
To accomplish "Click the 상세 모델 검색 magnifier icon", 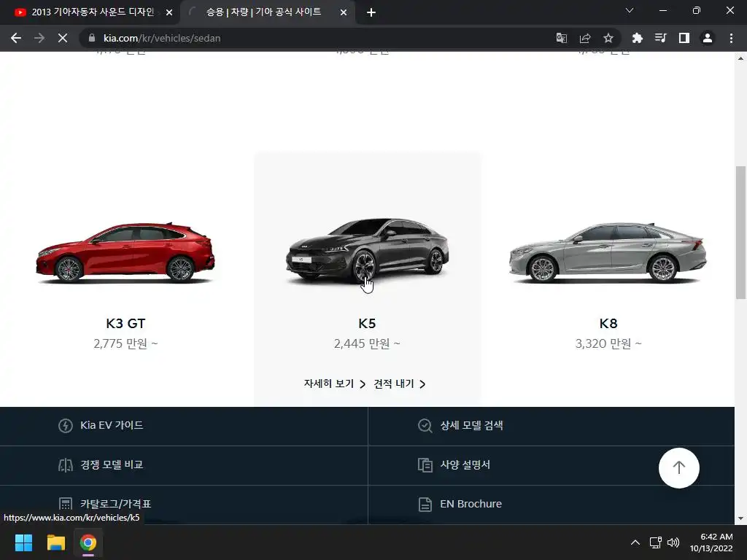I will (425, 426).
